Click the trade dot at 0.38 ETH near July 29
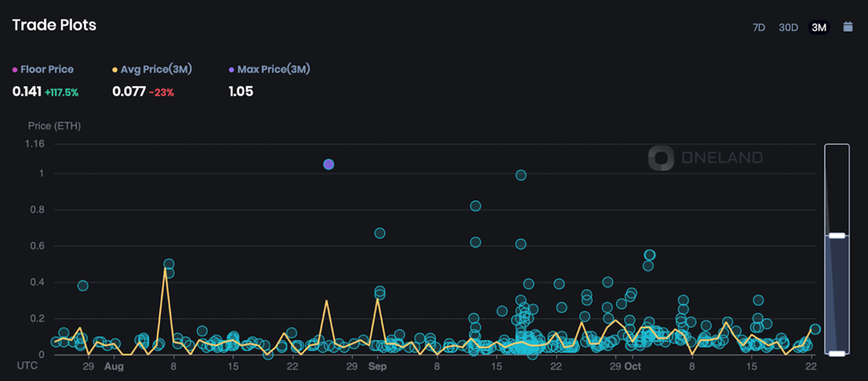Image resolution: width=868 pixels, height=381 pixels. 83,286
